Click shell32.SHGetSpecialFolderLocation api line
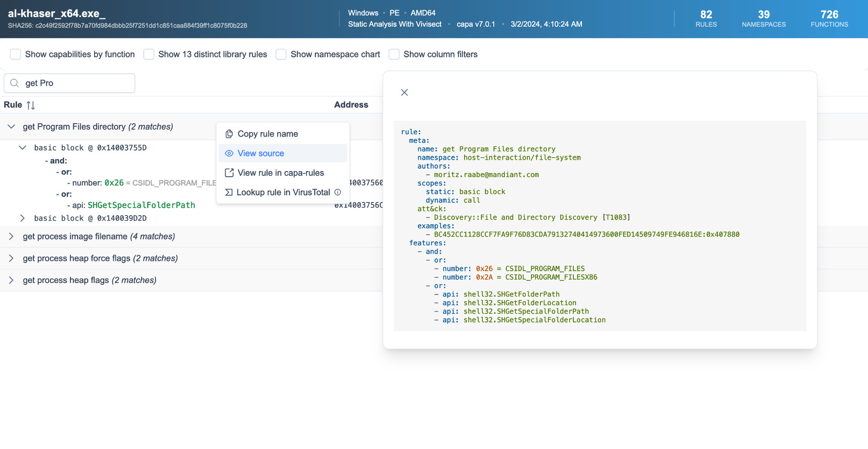Screen dimensions: 868x449 520,320
